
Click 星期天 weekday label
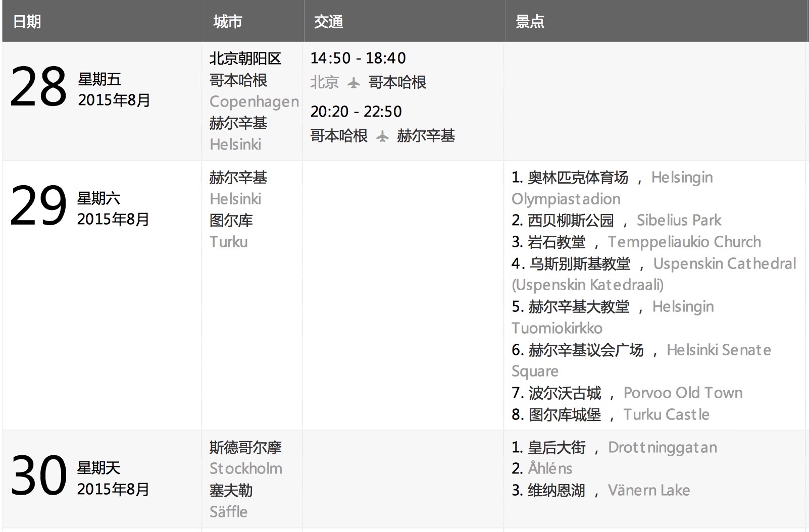tap(99, 468)
